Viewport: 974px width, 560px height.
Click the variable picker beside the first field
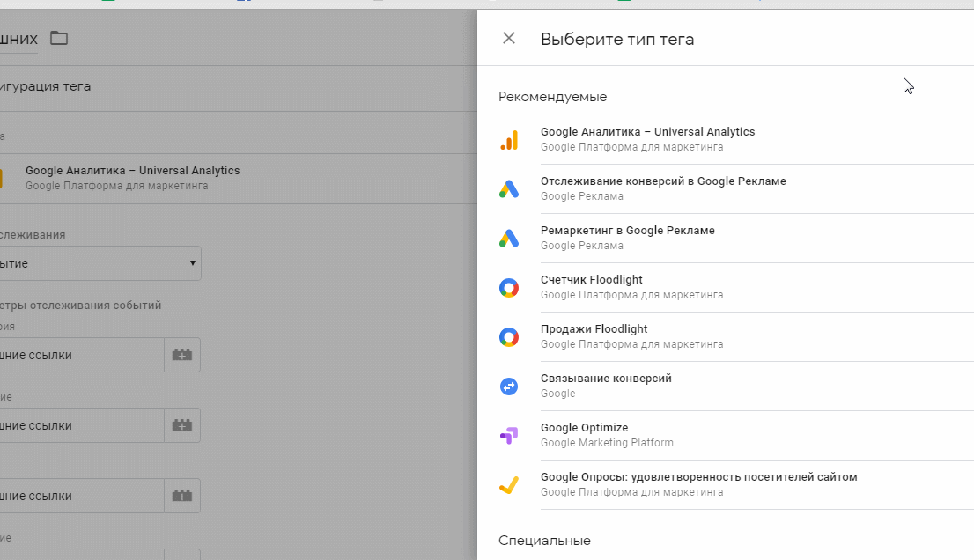pos(182,355)
